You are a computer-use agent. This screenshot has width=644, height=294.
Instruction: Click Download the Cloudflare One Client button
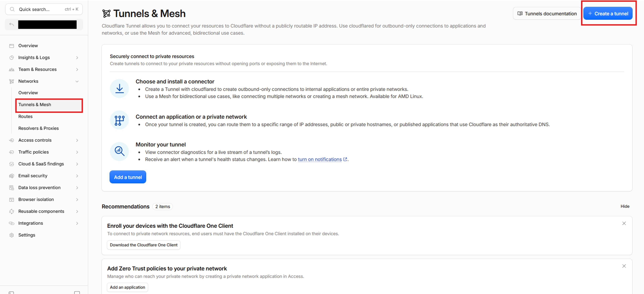[144, 245]
